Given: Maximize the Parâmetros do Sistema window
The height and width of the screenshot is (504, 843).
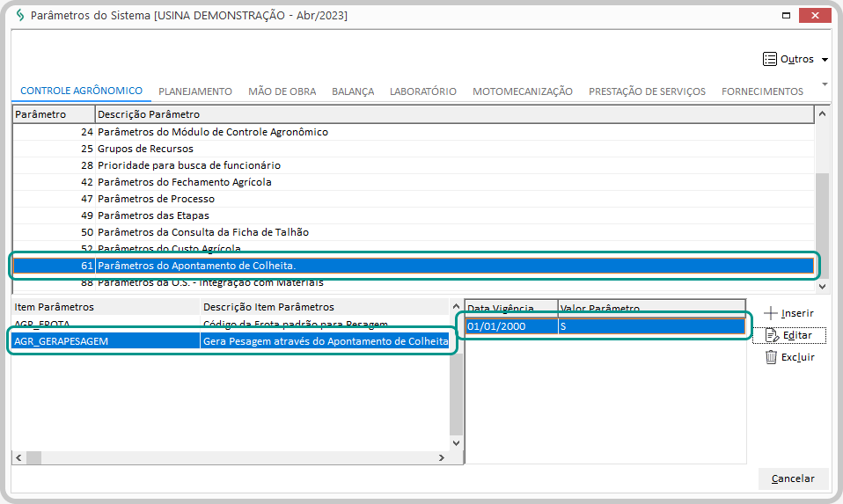Looking at the screenshot, I should [786, 16].
